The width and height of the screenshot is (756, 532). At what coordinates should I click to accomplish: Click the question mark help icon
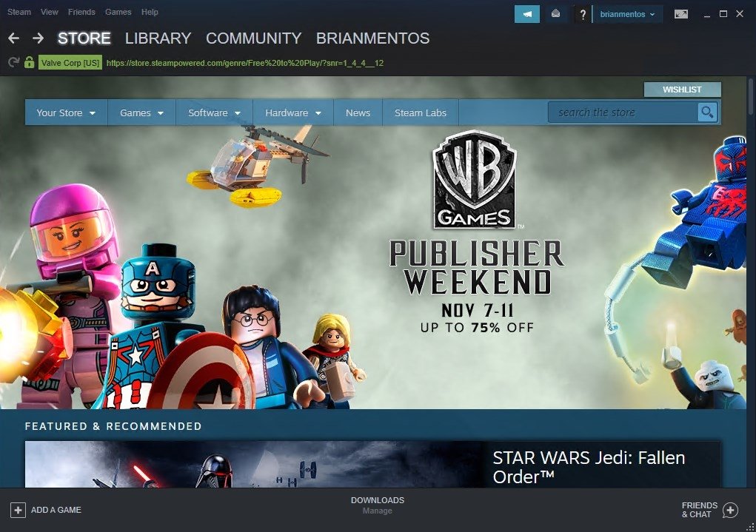coord(583,15)
